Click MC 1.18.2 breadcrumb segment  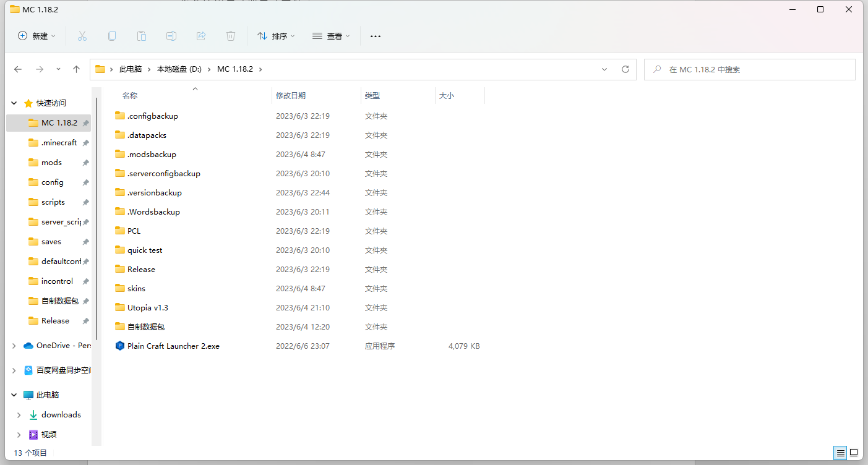pos(235,69)
